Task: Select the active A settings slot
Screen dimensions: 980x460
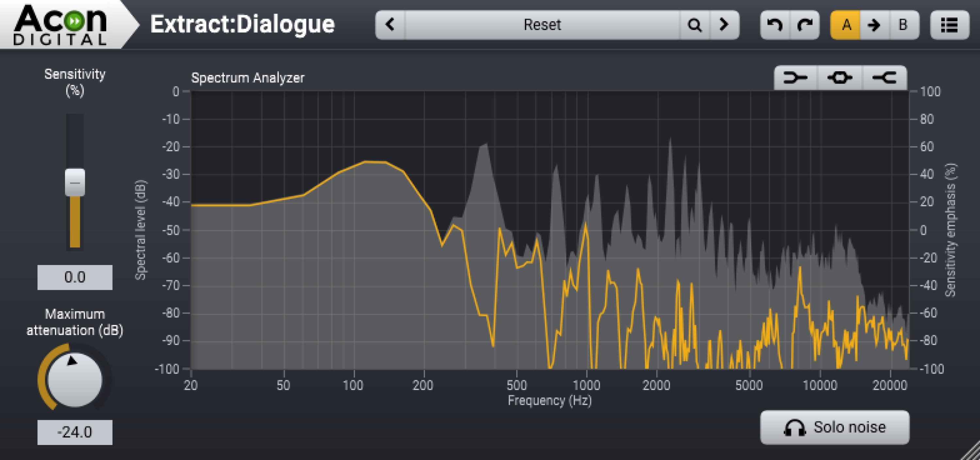Action: point(846,25)
